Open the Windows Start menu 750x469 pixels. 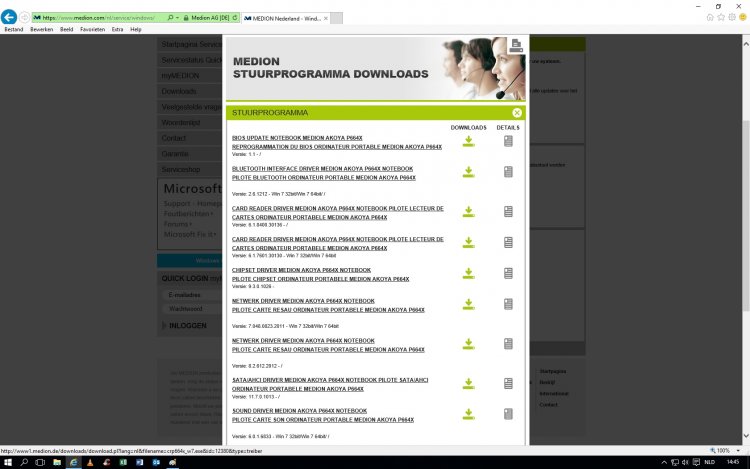point(8,462)
